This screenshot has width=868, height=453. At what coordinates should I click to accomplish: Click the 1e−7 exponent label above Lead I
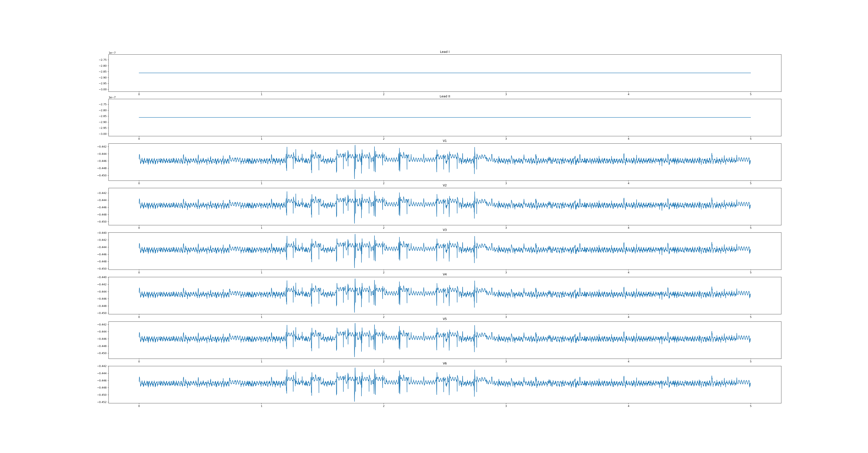(112, 53)
